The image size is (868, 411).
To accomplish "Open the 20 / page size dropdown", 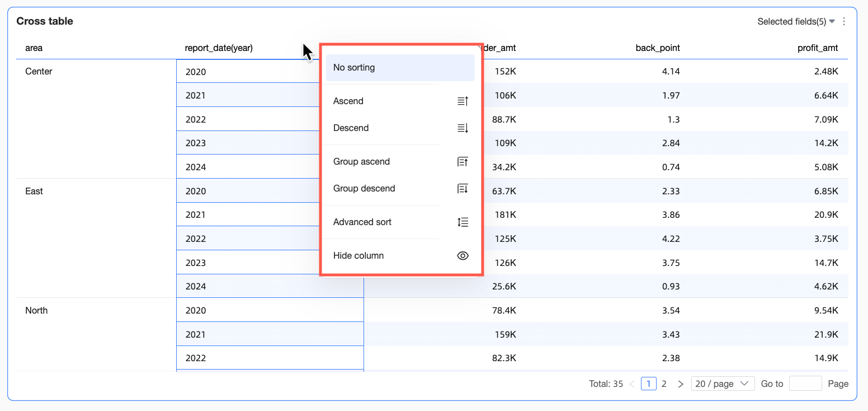I will pos(723,384).
